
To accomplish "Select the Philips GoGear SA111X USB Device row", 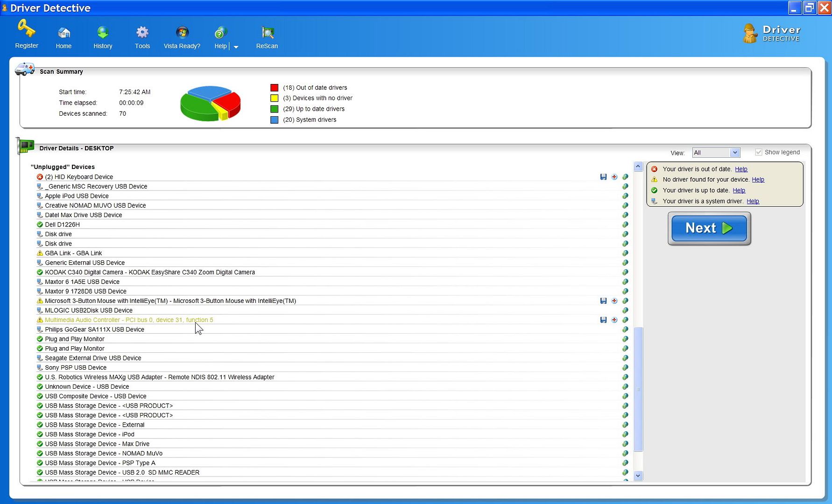I will tap(331, 329).
